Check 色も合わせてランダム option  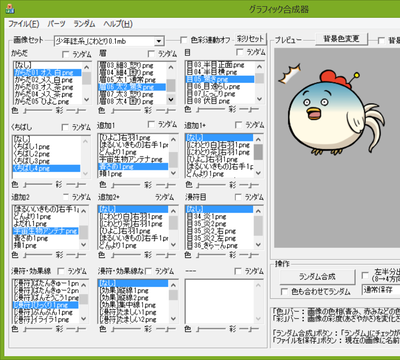tap(284, 291)
